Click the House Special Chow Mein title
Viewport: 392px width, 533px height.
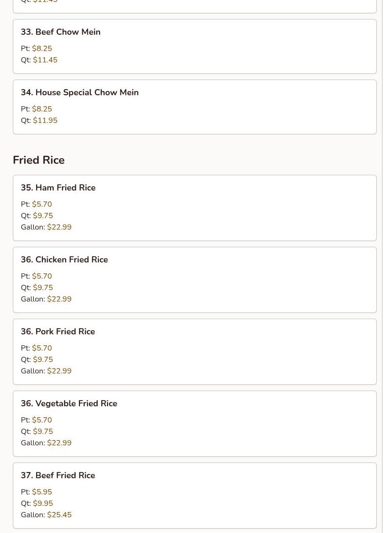point(79,92)
